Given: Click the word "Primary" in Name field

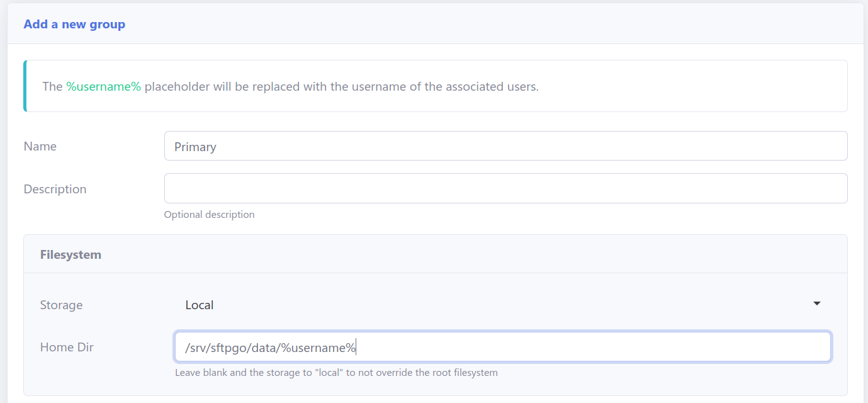Looking at the screenshot, I should (x=195, y=147).
